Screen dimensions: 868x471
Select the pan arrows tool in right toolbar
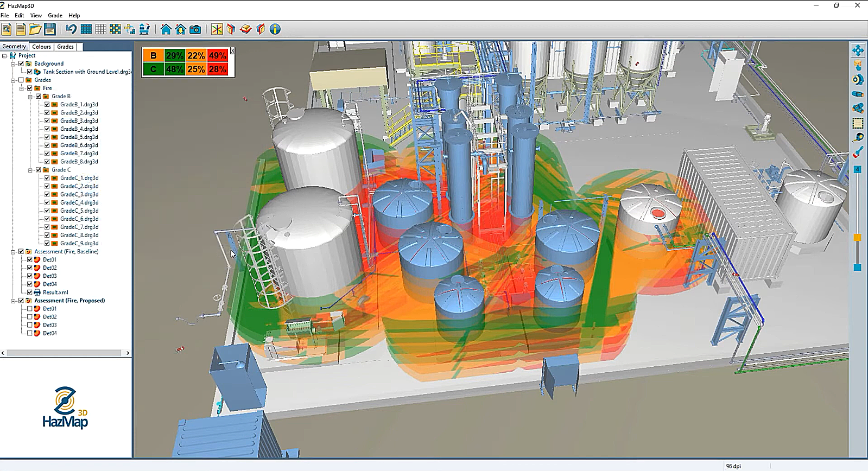(x=858, y=50)
